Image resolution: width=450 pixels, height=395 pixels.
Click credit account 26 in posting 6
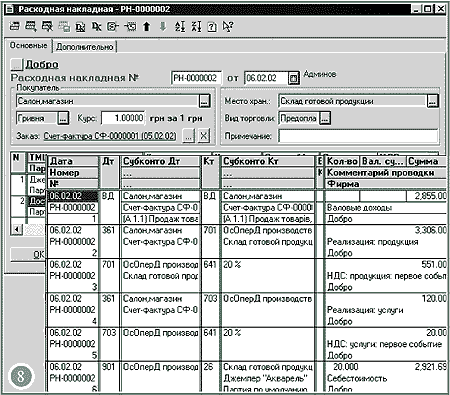[x=208, y=367]
